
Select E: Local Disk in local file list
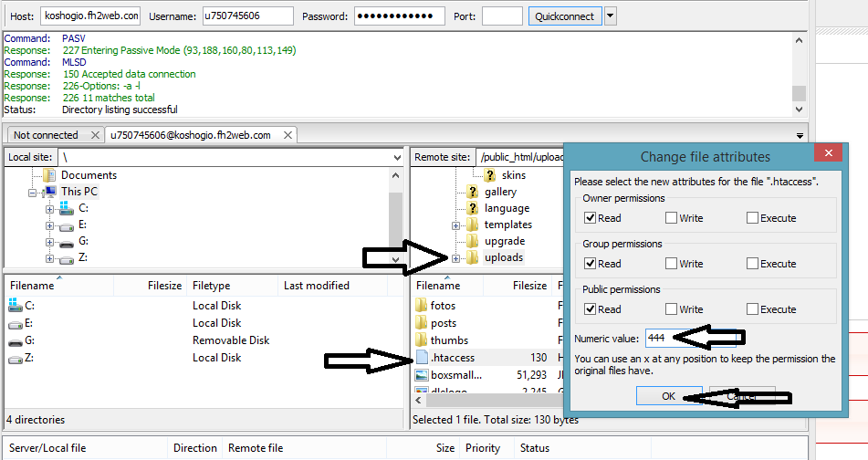coord(204,323)
